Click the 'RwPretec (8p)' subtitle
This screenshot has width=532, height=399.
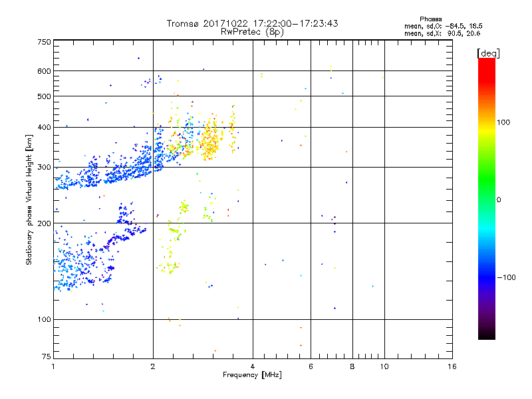252,32
